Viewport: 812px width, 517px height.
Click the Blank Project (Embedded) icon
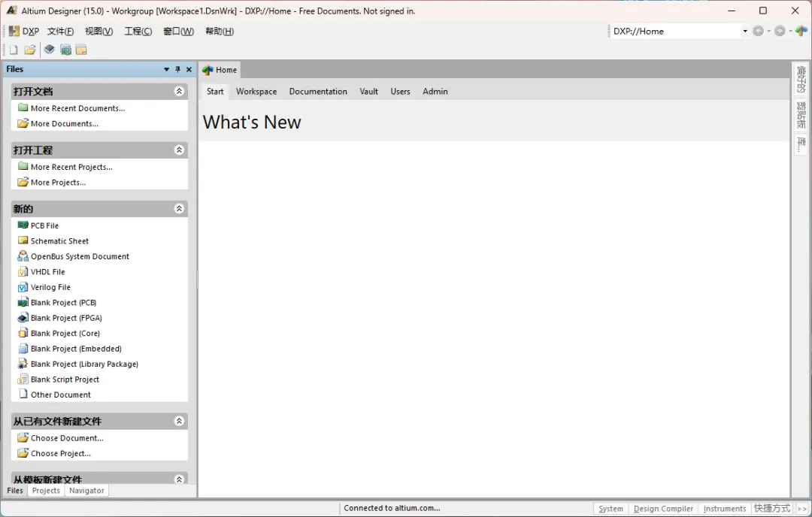pyautogui.click(x=23, y=348)
